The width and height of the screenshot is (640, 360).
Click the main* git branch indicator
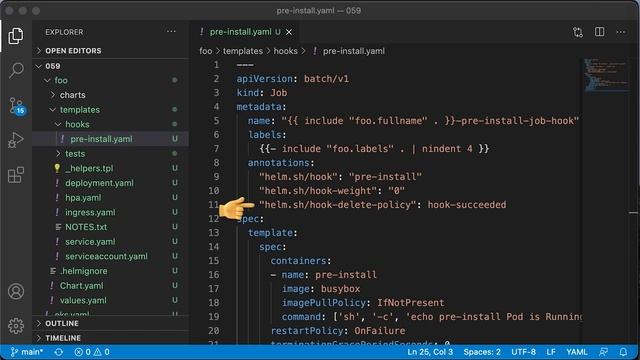coord(27,352)
